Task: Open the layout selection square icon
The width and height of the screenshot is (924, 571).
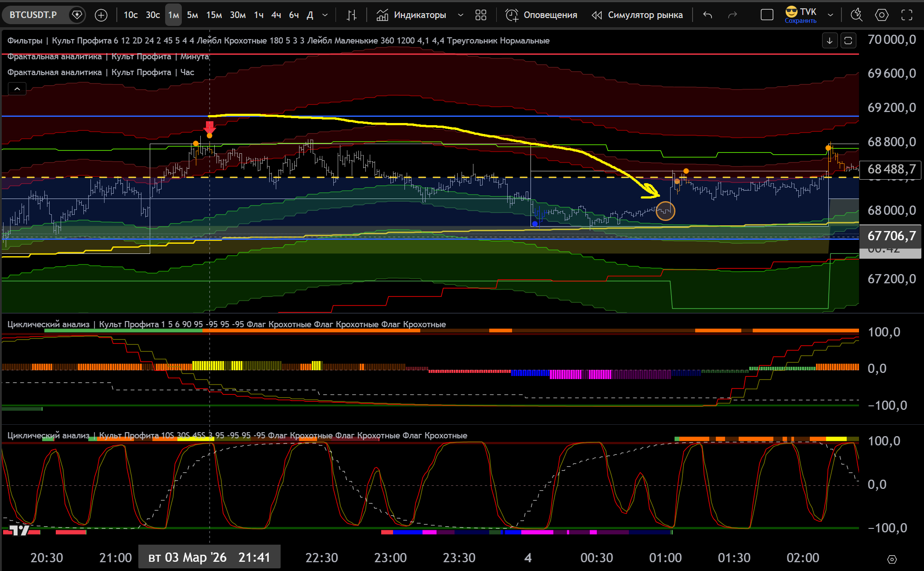Action: pyautogui.click(x=767, y=15)
